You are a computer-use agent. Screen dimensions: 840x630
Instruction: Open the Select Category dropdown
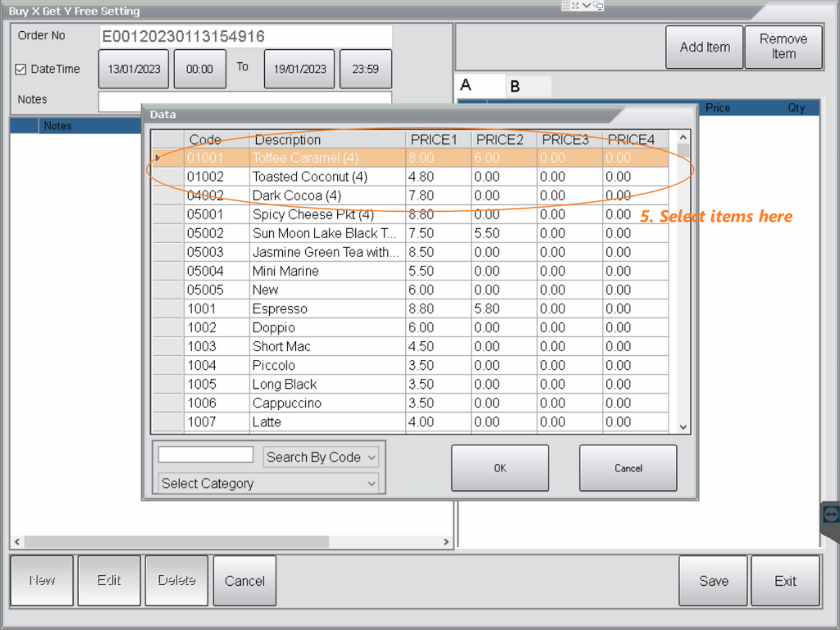(x=269, y=483)
